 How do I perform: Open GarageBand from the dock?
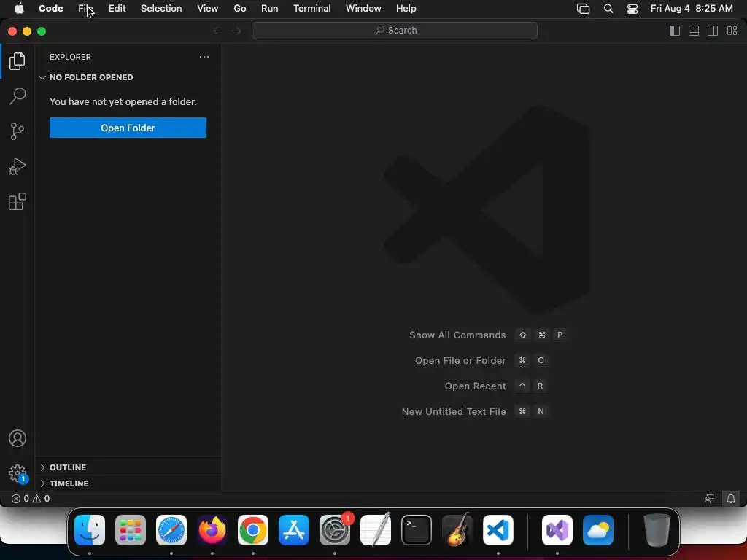tap(457, 530)
